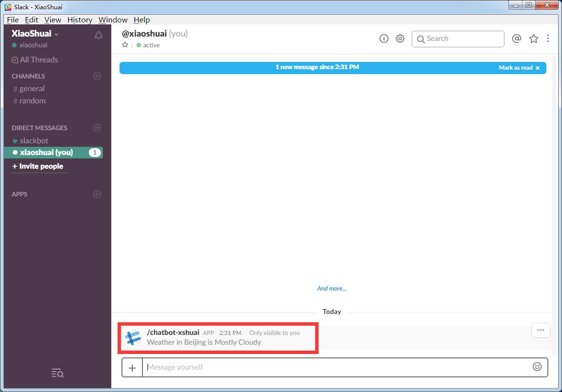Show starred items in header
562x392 pixels.
tap(534, 39)
